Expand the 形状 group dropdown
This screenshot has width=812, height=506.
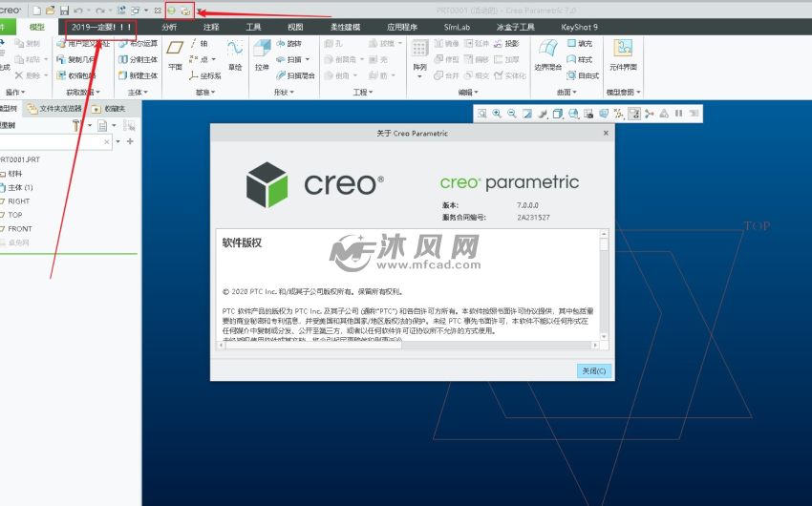coord(284,92)
